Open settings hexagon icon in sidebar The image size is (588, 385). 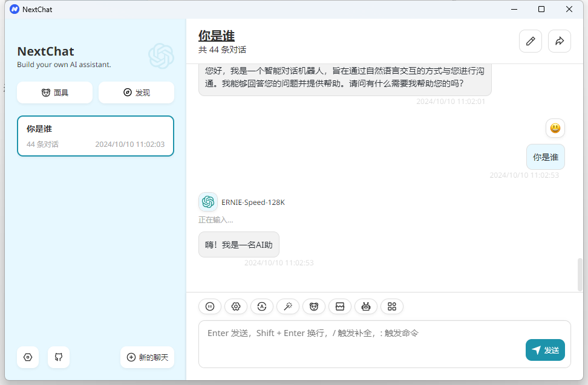[x=28, y=357]
